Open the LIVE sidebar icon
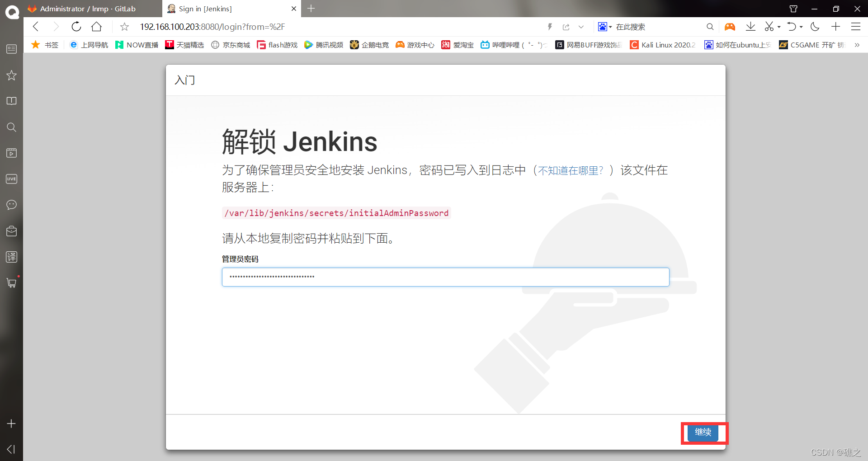 tap(12, 179)
